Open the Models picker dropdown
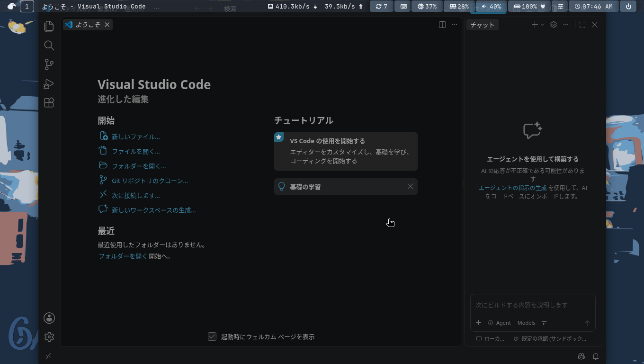This screenshot has width=644, height=364. pyautogui.click(x=526, y=323)
